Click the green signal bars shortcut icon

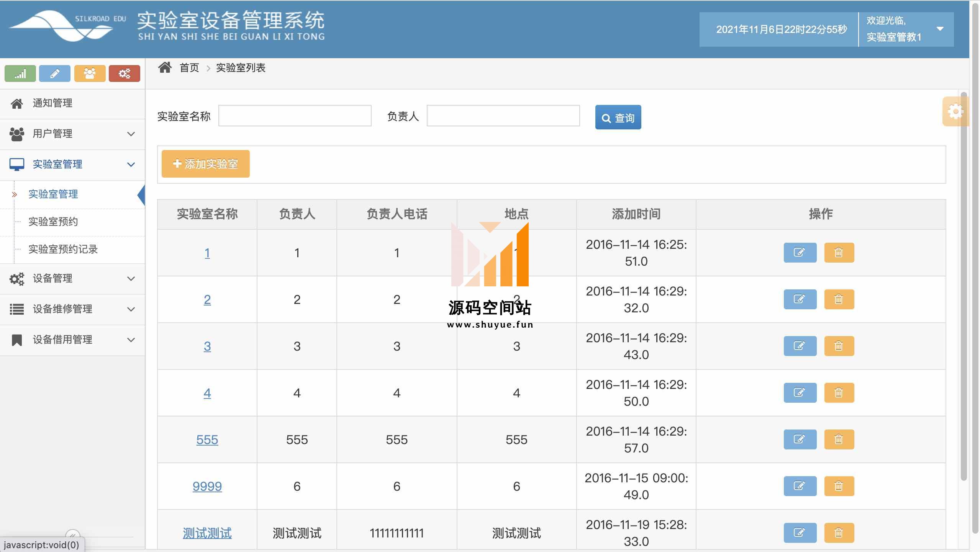tap(20, 73)
